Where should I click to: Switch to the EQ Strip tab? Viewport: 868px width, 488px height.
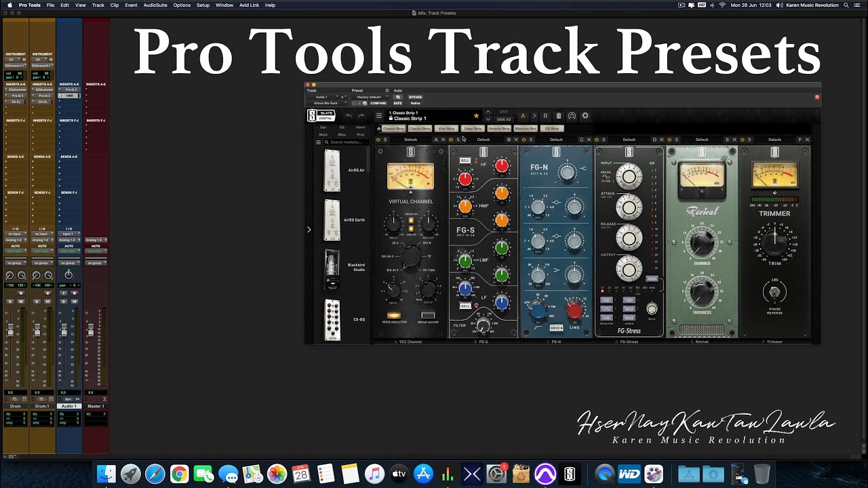(x=552, y=129)
